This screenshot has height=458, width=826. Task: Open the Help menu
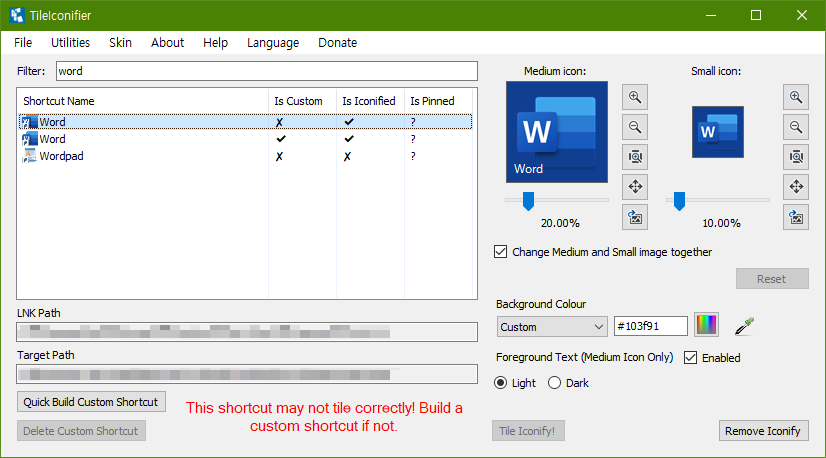tap(215, 43)
